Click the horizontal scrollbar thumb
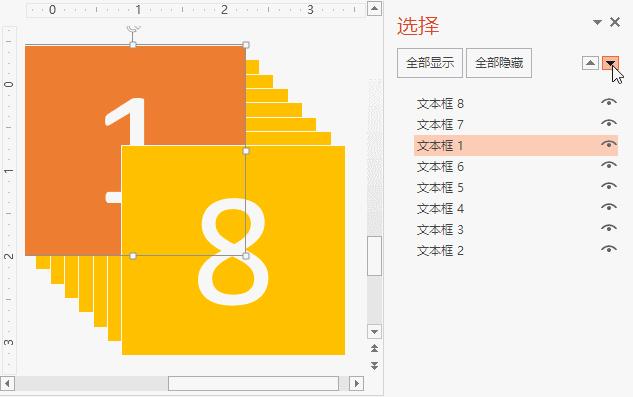The width and height of the screenshot is (633, 397). click(x=253, y=383)
